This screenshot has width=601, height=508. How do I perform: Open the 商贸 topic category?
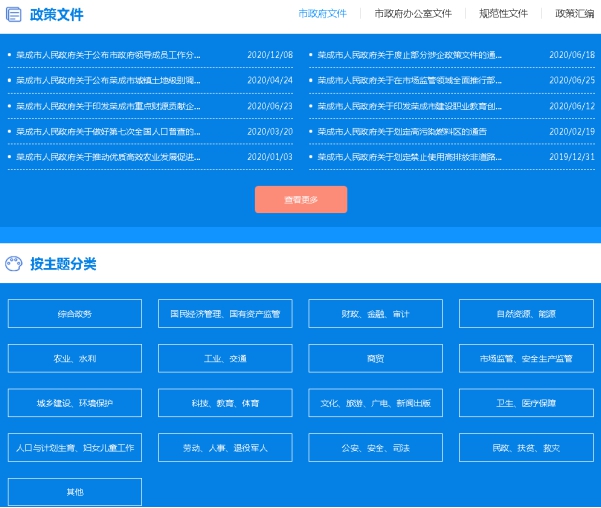tap(375, 358)
